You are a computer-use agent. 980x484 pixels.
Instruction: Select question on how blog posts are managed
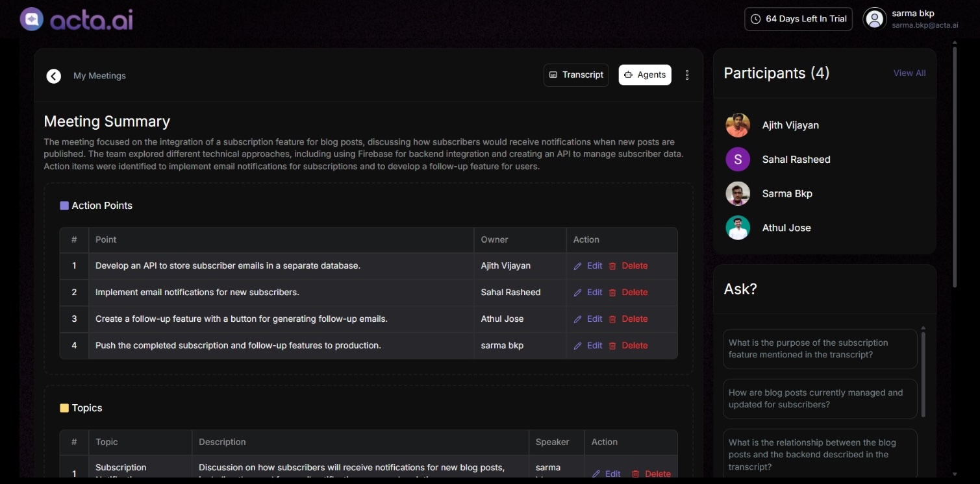tap(820, 399)
